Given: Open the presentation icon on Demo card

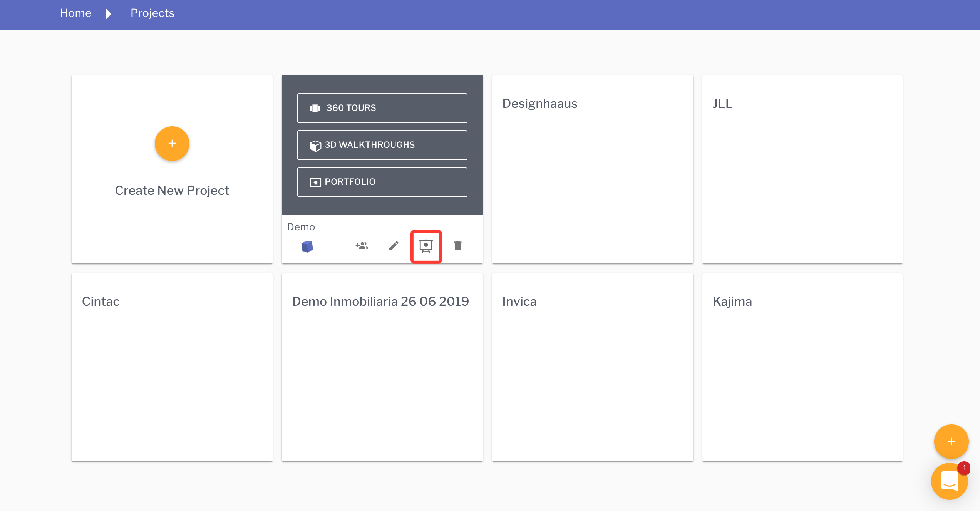Looking at the screenshot, I should click(x=426, y=246).
